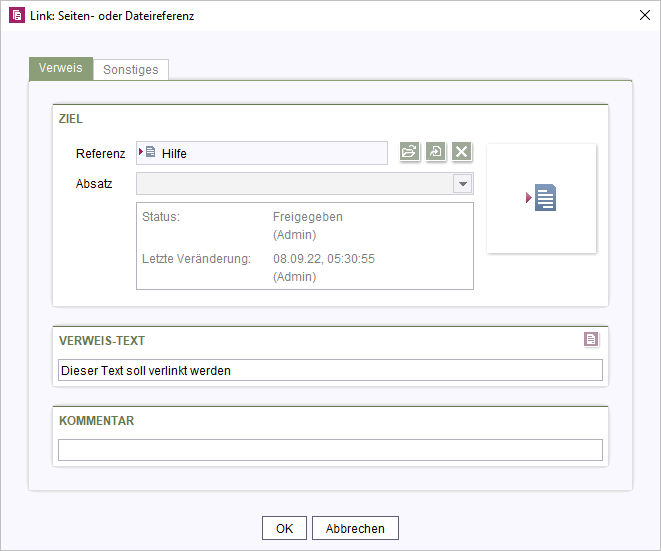
Task: Click the Referenz field showing Hilfe
Action: 262,153
